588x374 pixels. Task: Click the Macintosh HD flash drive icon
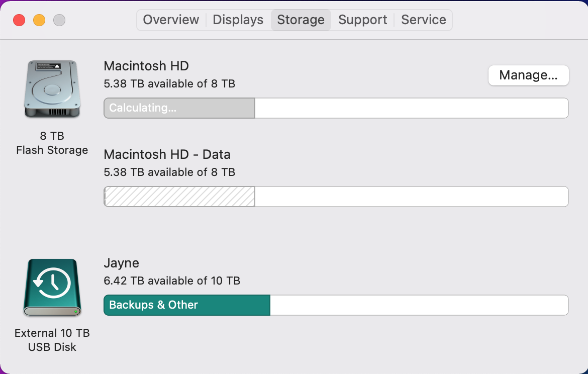pyautogui.click(x=52, y=89)
